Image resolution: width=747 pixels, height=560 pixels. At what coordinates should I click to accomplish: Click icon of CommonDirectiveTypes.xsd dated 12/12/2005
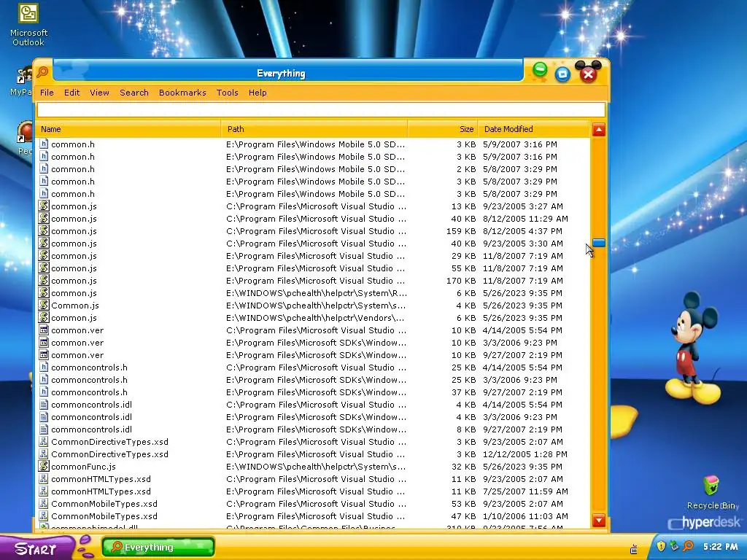(x=44, y=454)
